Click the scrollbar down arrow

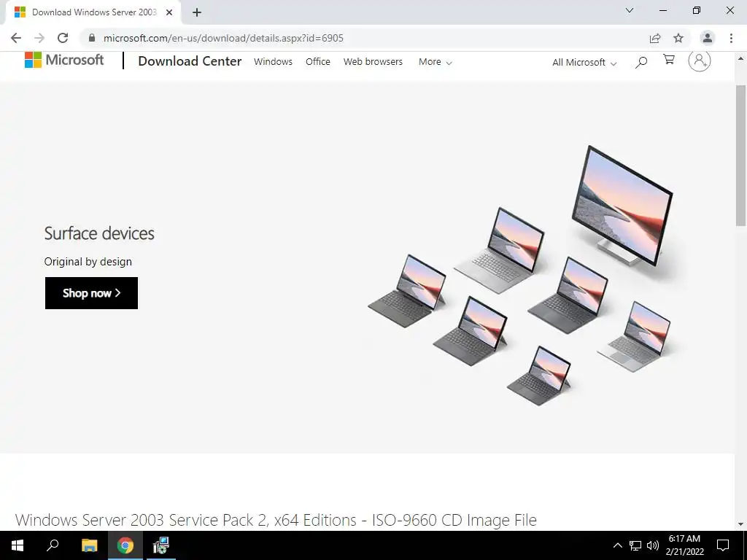coord(740,524)
